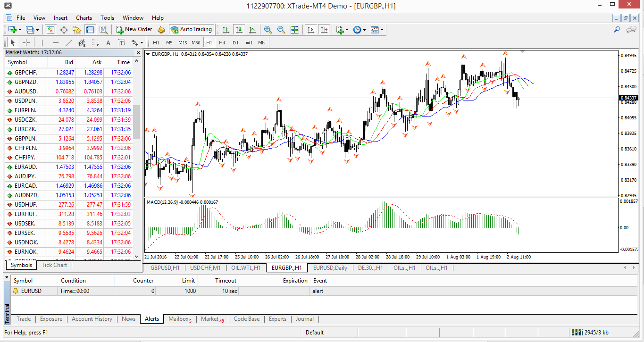Click the Tile Windows icon

point(294,30)
